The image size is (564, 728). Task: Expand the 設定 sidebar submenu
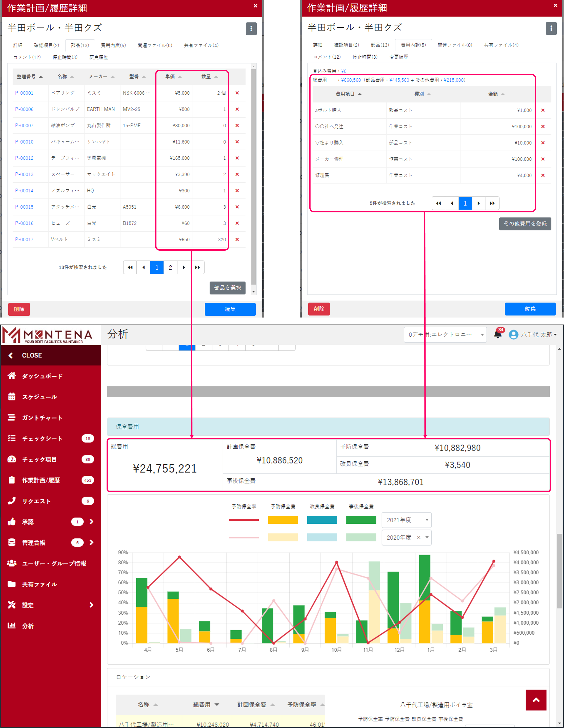(91, 605)
